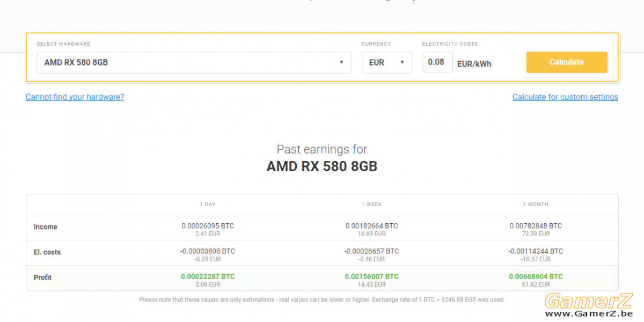This screenshot has height=322, width=644.
Task: Select profit value 0.00668604 BTC
Action: pyautogui.click(x=536, y=276)
